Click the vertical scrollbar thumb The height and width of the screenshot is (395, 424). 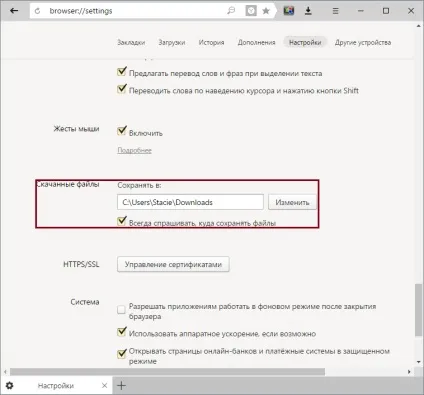pos(418,310)
